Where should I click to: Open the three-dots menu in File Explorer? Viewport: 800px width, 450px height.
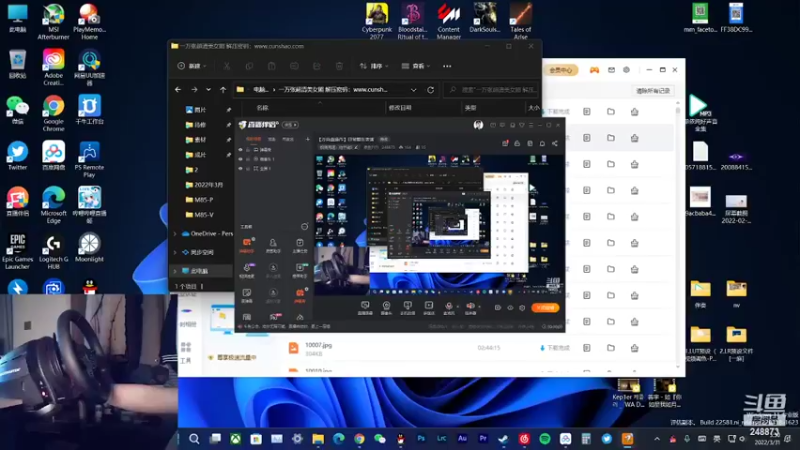coord(447,66)
